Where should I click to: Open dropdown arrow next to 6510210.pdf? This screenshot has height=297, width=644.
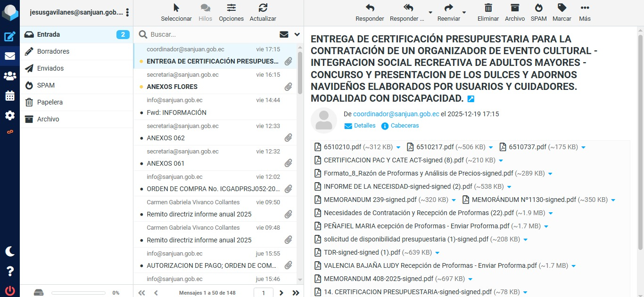tap(398, 147)
